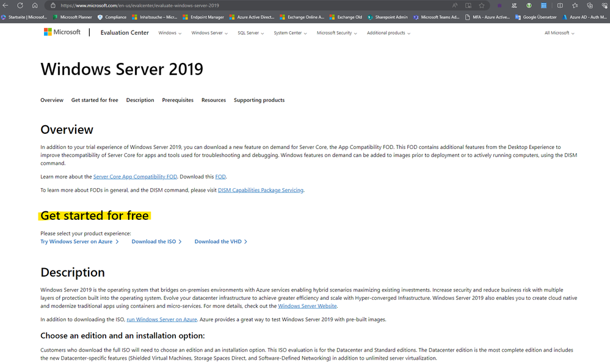The image size is (610, 364).
Task: Open the Favorites list icon
Action: (x=575, y=5)
